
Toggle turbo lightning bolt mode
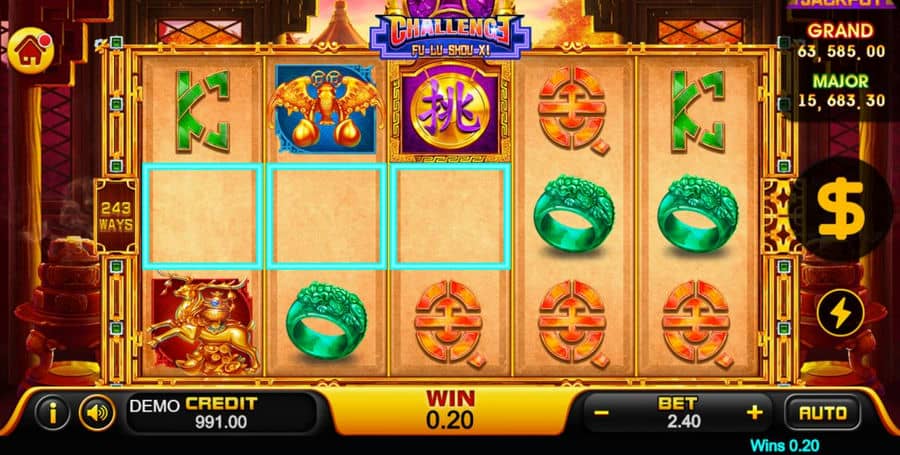[840, 313]
